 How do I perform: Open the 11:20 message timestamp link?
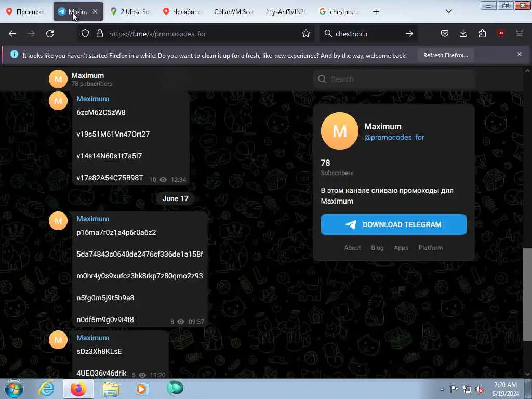click(x=158, y=375)
